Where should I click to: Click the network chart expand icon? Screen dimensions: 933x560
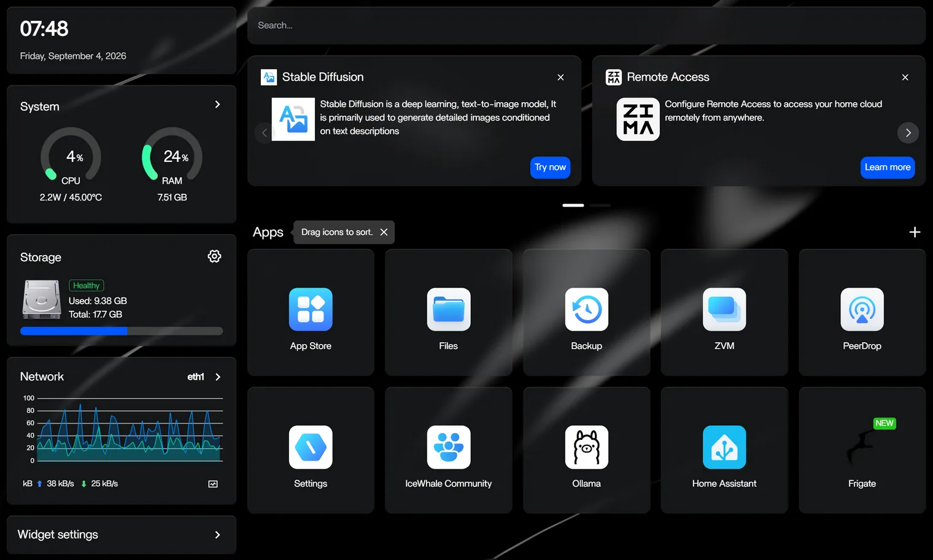pyautogui.click(x=213, y=484)
